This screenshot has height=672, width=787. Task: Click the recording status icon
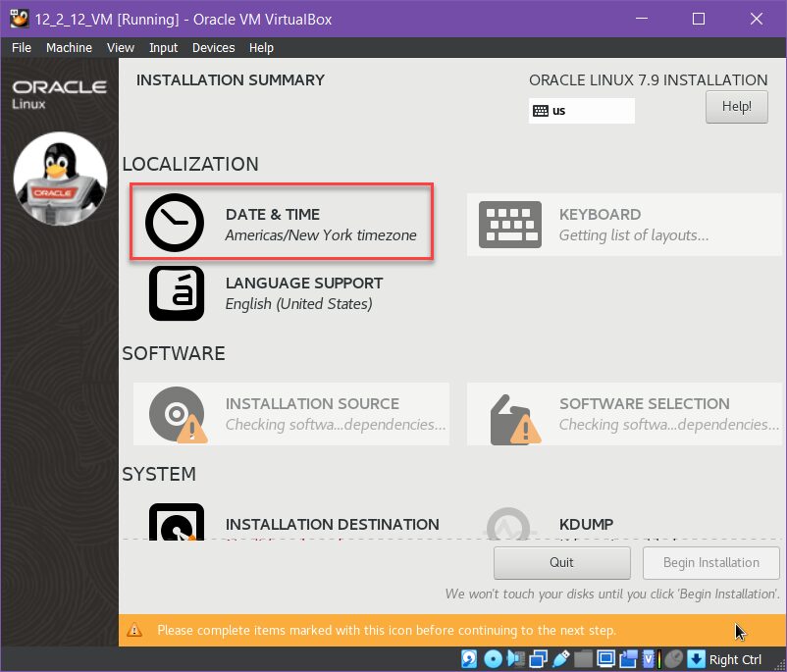pos(628,659)
